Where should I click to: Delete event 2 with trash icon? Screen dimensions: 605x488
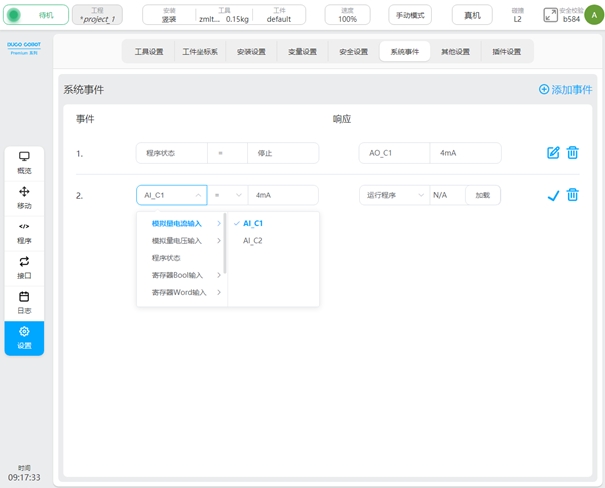(x=573, y=196)
